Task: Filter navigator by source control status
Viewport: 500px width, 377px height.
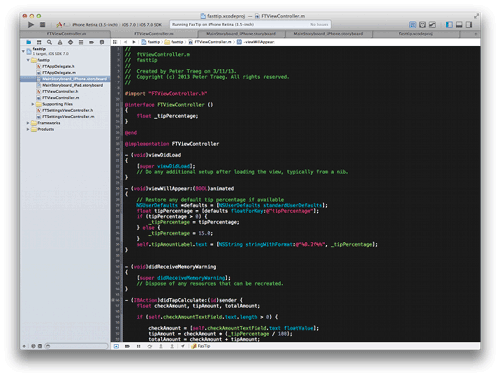Action: click(40, 346)
